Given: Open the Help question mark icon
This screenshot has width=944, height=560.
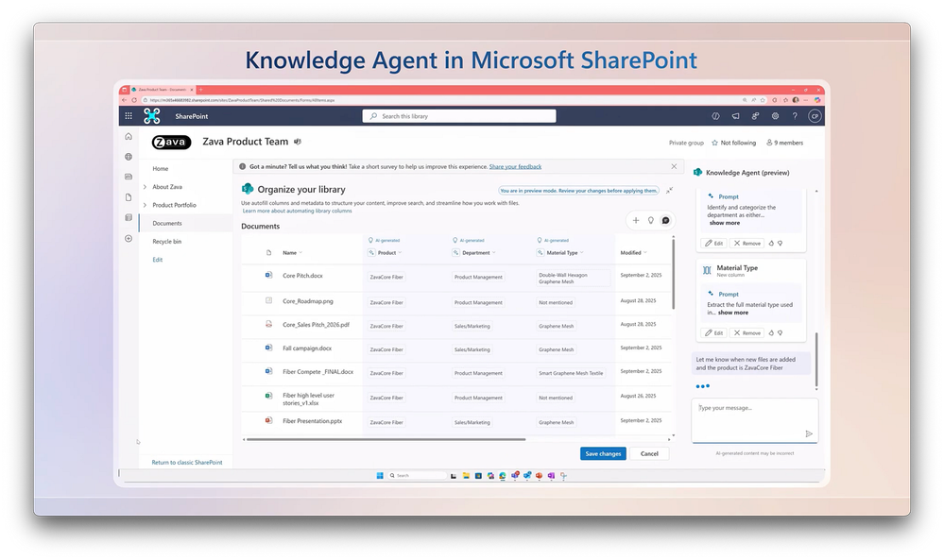Looking at the screenshot, I should click(795, 116).
